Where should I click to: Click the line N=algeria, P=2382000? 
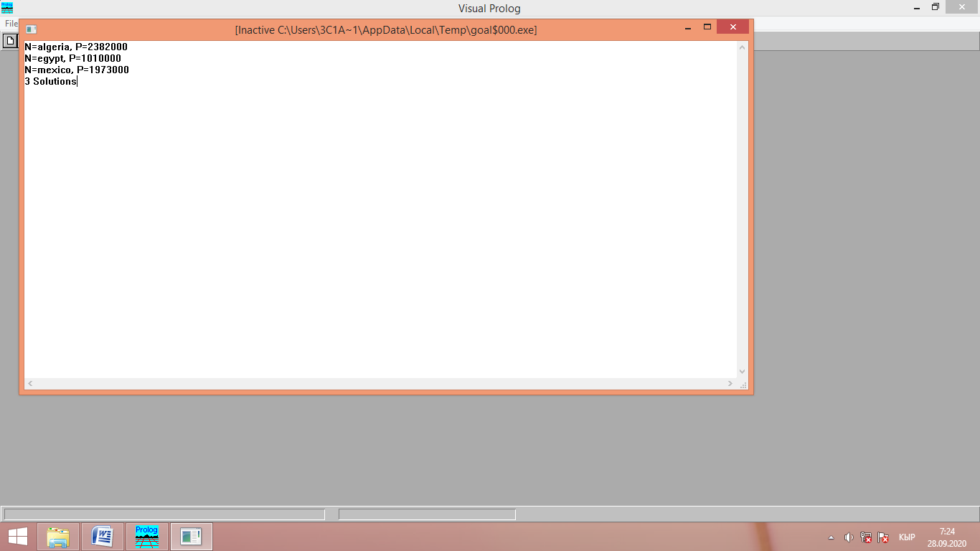76,47
